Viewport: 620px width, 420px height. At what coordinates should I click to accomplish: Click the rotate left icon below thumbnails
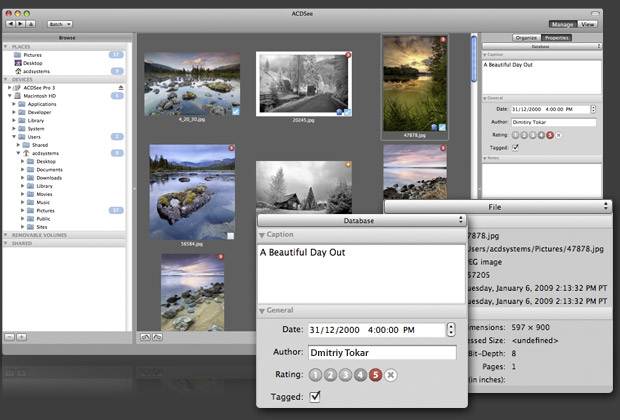click(144, 337)
